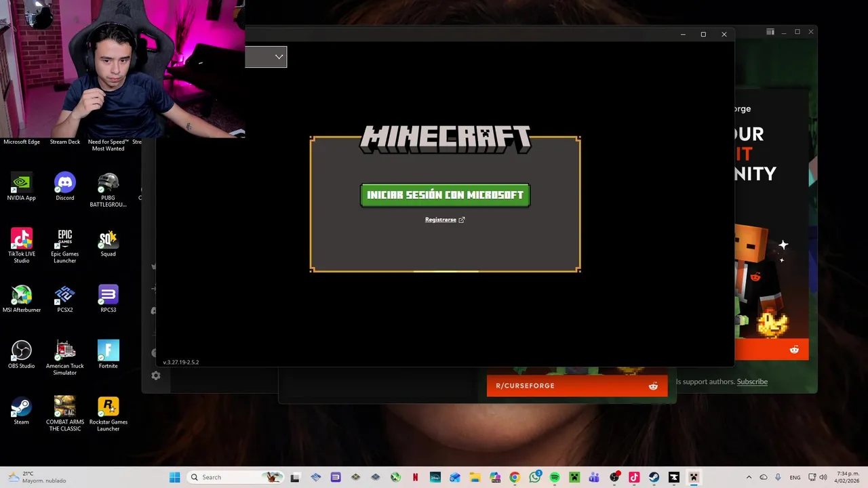
Task: Open Discord desktop shortcut
Action: click(65, 187)
